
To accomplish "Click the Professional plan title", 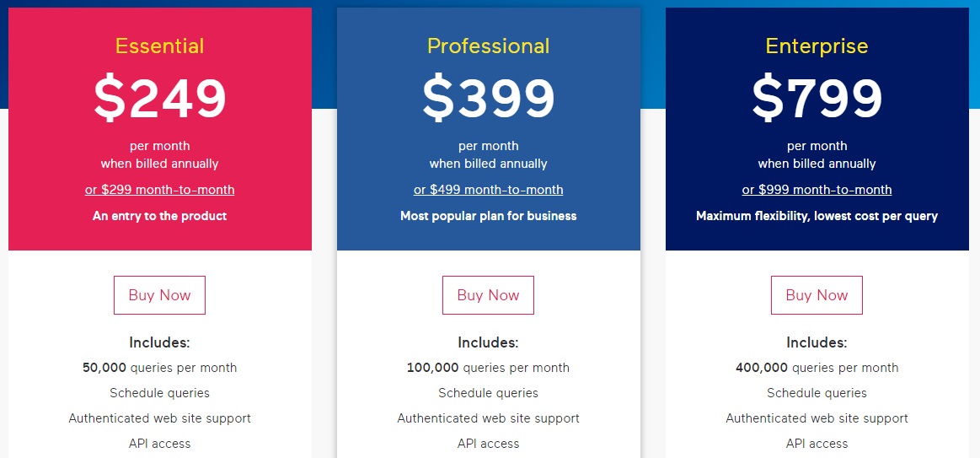I will click(488, 46).
